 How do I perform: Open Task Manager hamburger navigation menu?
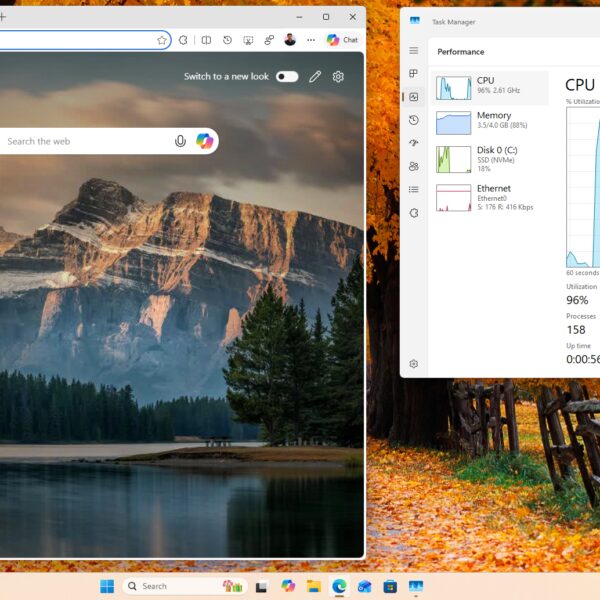point(414,51)
